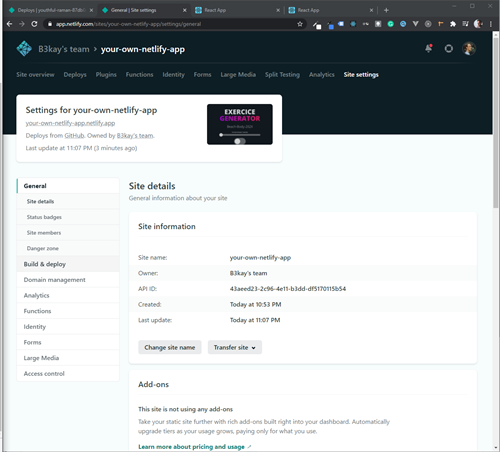This screenshot has height=452, width=500.
Task: Switch to the second React App tab
Action: point(331,10)
